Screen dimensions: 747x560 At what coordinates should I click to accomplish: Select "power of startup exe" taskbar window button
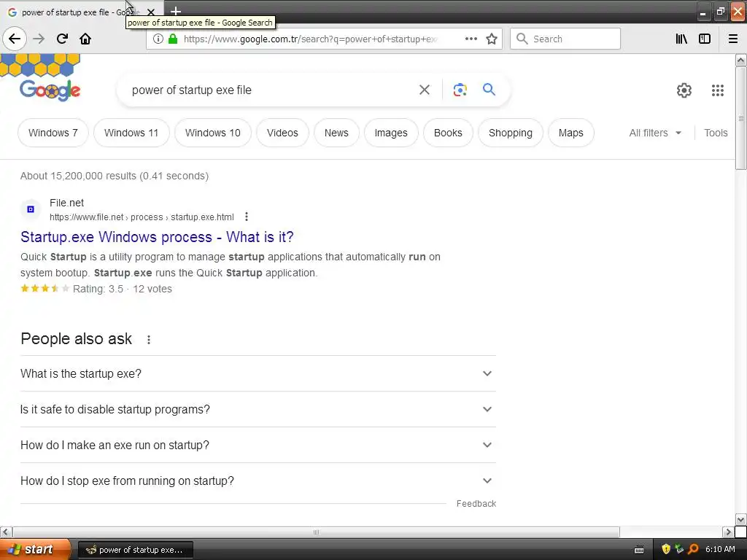click(135, 550)
